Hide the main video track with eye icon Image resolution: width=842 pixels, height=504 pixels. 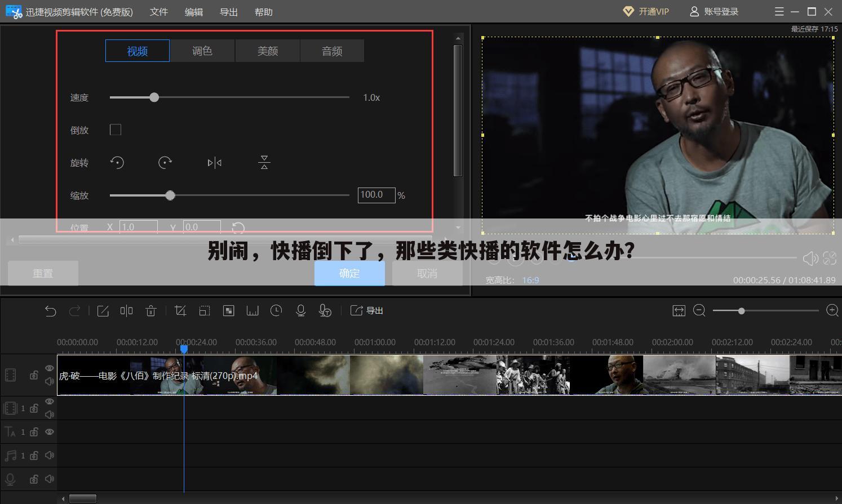pyautogui.click(x=50, y=368)
